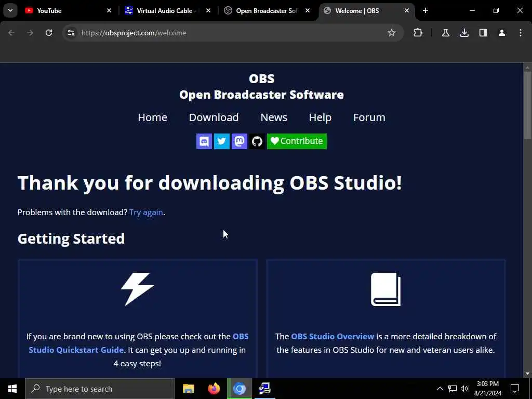532x399 pixels.
Task: Visit the OBS Twitter icon link
Action: (x=221, y=141)
